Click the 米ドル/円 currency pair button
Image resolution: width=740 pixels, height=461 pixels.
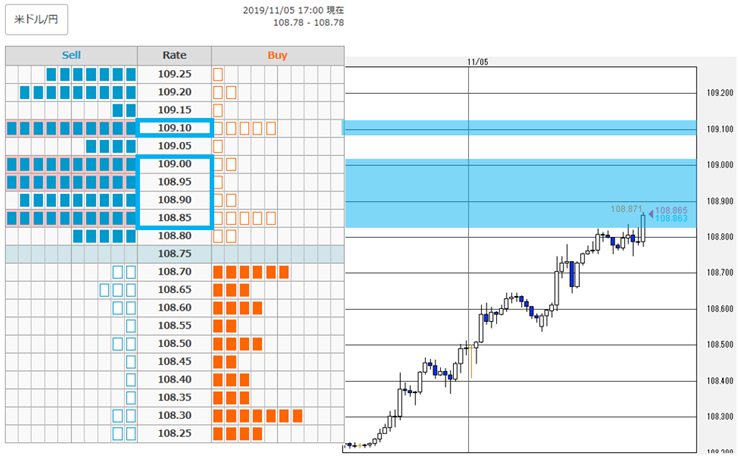36,19
